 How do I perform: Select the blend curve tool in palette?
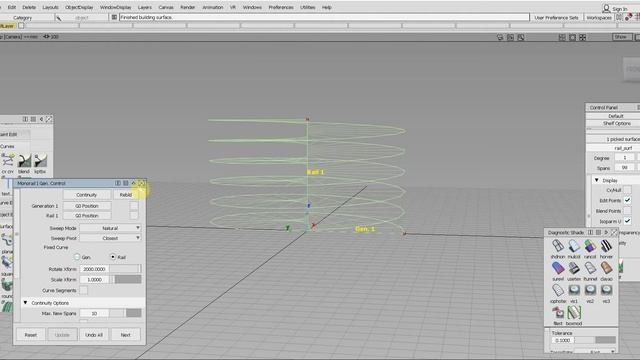click(24, 161)
